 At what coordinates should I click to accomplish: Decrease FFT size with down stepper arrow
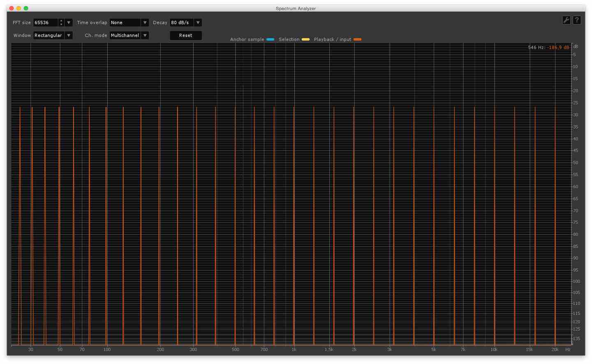61,25
